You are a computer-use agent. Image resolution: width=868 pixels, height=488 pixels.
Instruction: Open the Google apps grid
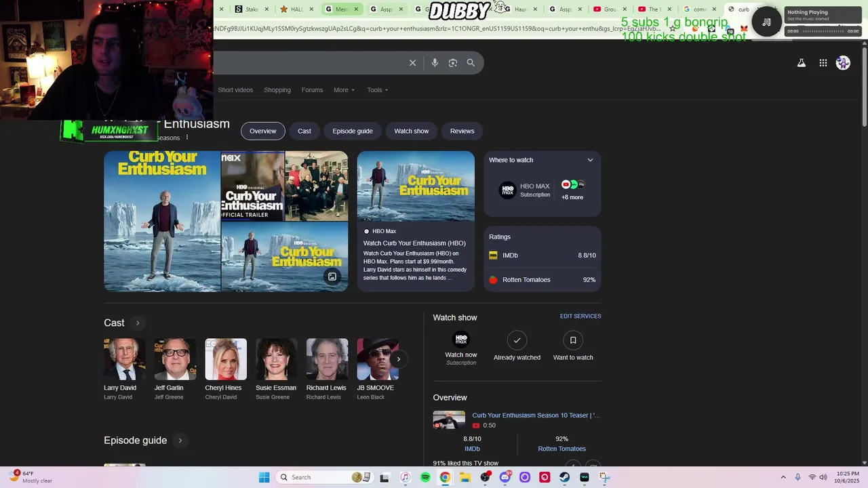point(823,63)
